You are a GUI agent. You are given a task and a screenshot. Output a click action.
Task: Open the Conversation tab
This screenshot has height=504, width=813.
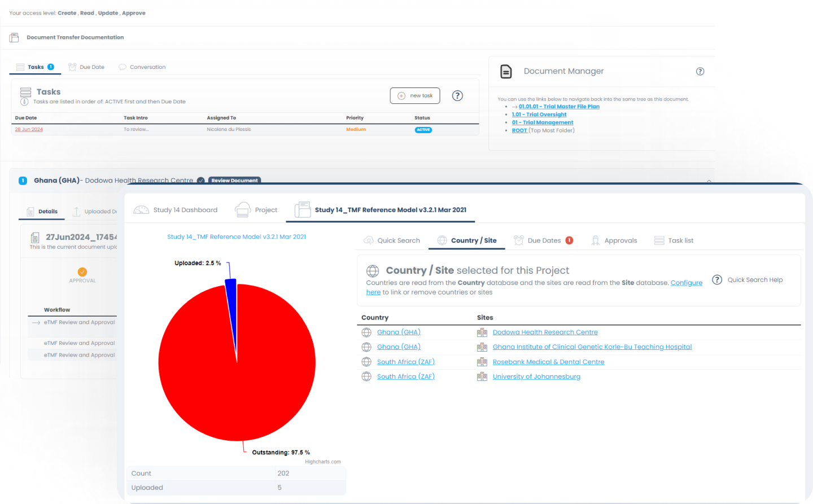coord(142,67)
